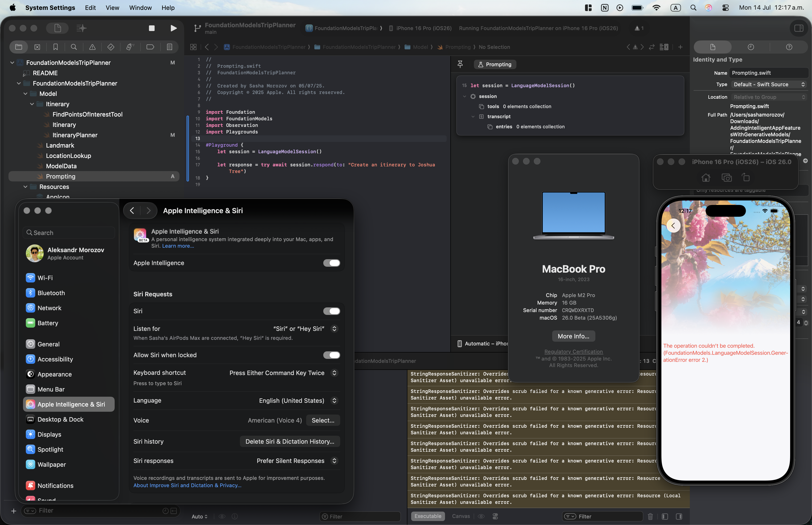Collapse the Itinerary folder in navigator

click(32, 104)
